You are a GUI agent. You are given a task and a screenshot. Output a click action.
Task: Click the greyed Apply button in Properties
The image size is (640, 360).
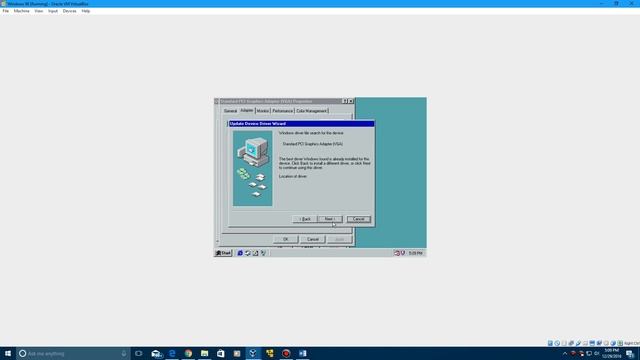tap(340, 239)
